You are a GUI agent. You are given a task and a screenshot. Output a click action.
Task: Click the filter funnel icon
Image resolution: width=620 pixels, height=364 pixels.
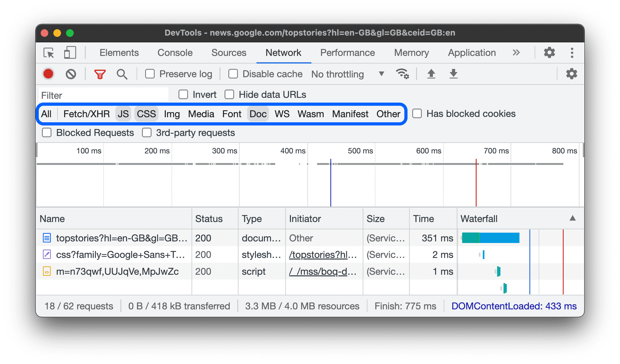point(100,74)
